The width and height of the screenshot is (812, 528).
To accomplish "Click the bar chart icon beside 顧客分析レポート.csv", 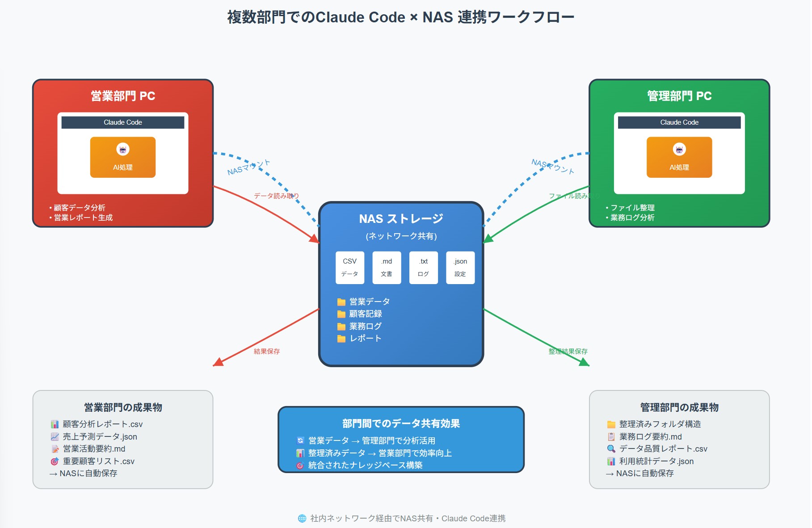I will tap(55, 424).
